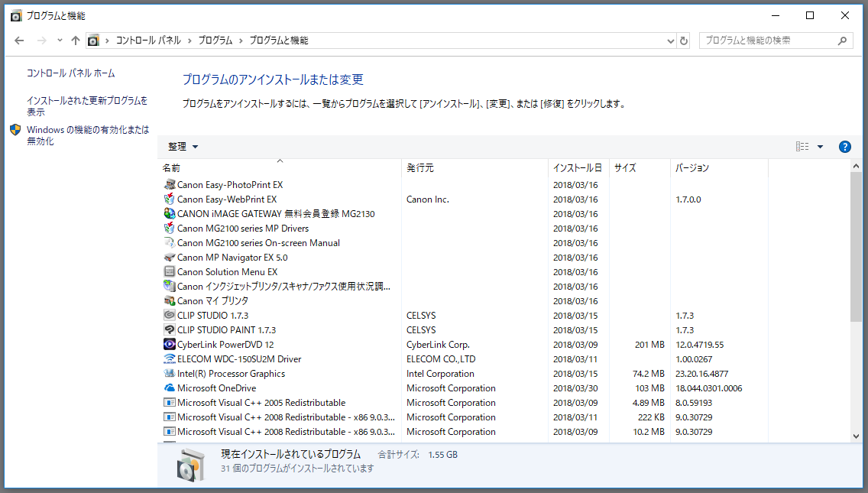Sort by インストール日 column header
Screen dimensions: 868x493
(x=576, y=168)
